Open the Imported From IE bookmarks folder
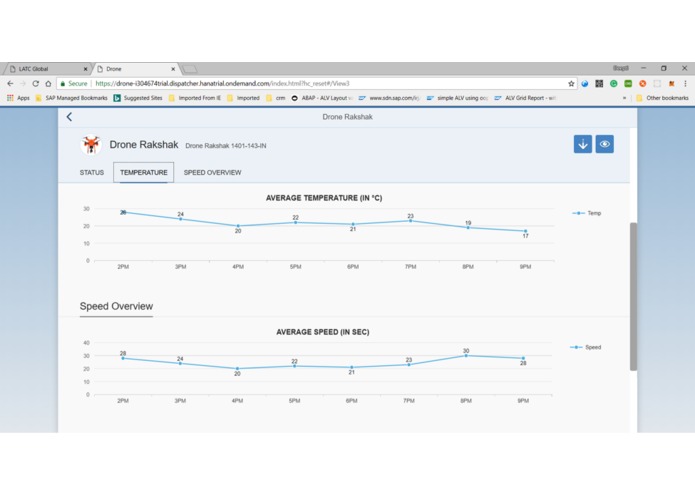Viewport: 695px width, 494px height. [195, 98]
